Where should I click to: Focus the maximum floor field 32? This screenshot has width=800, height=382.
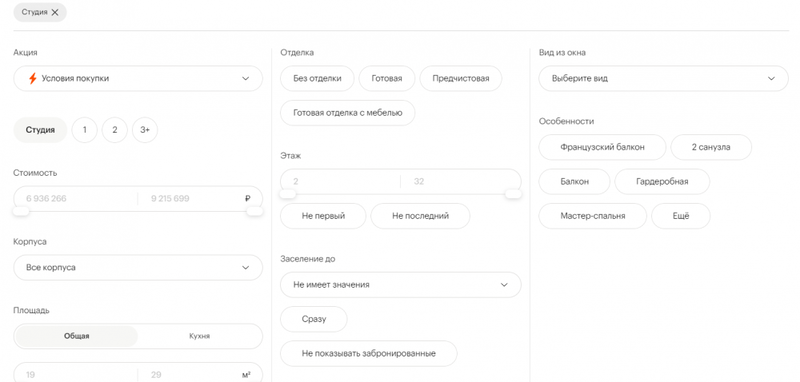coord(460,181)
